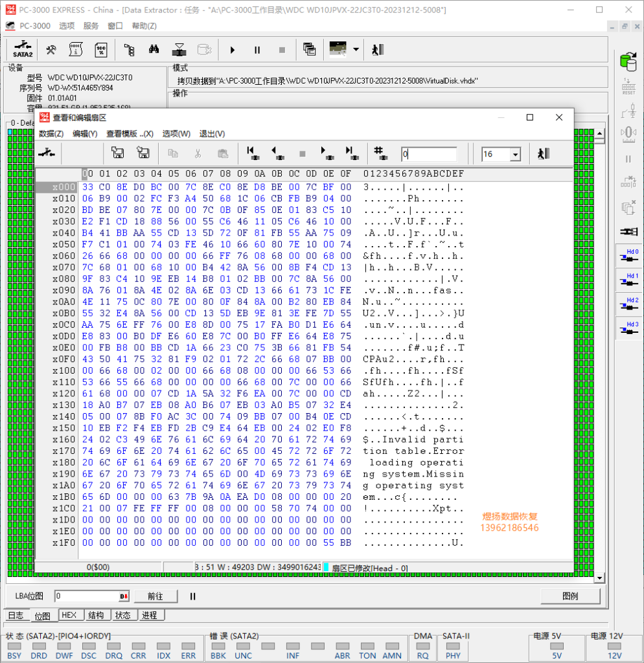This screenshot has height=663, width=644.
Task: Click the 前往 button
Action: [155, 596]
